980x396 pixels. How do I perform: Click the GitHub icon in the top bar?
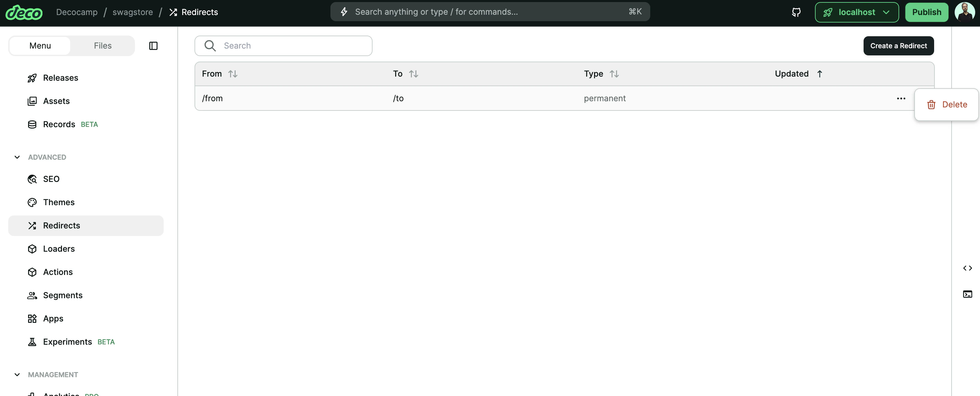[x=796, y=12]
